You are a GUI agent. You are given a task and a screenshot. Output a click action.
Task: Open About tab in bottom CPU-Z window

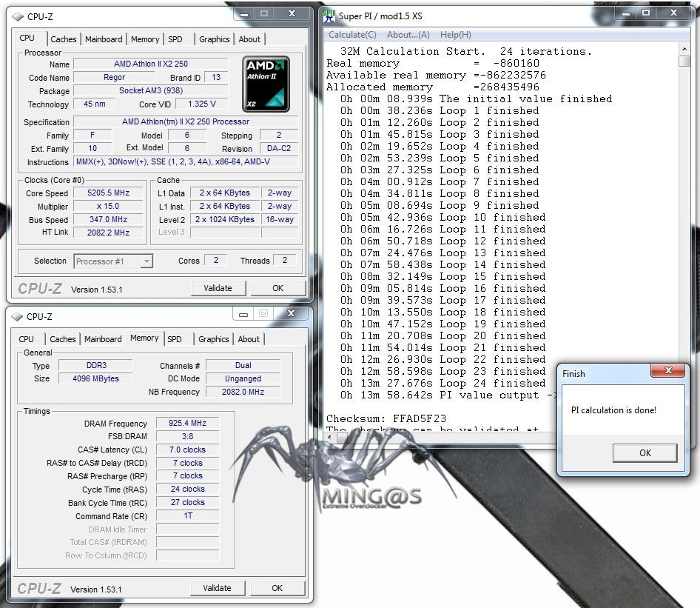click(248, 339)
